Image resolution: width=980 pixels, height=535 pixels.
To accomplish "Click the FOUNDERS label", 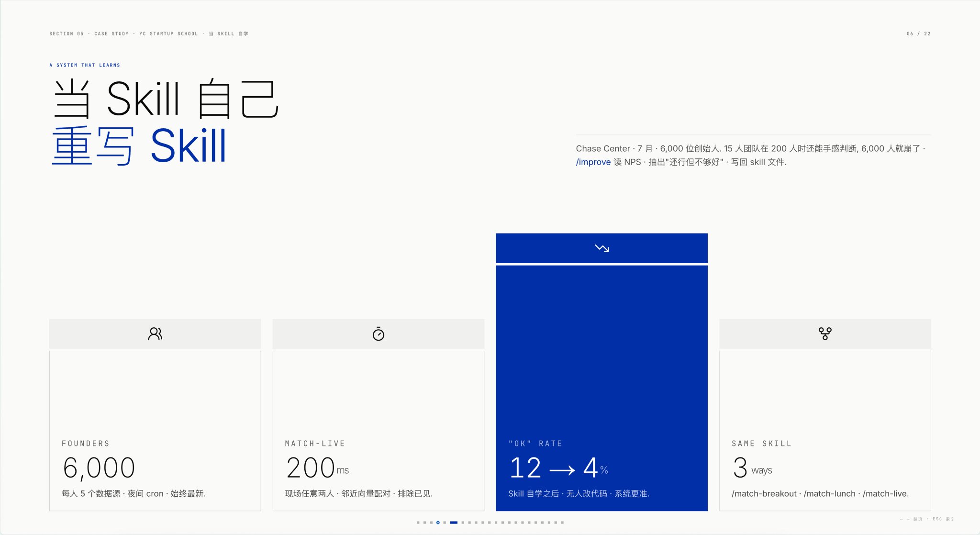I will point(86,444).
